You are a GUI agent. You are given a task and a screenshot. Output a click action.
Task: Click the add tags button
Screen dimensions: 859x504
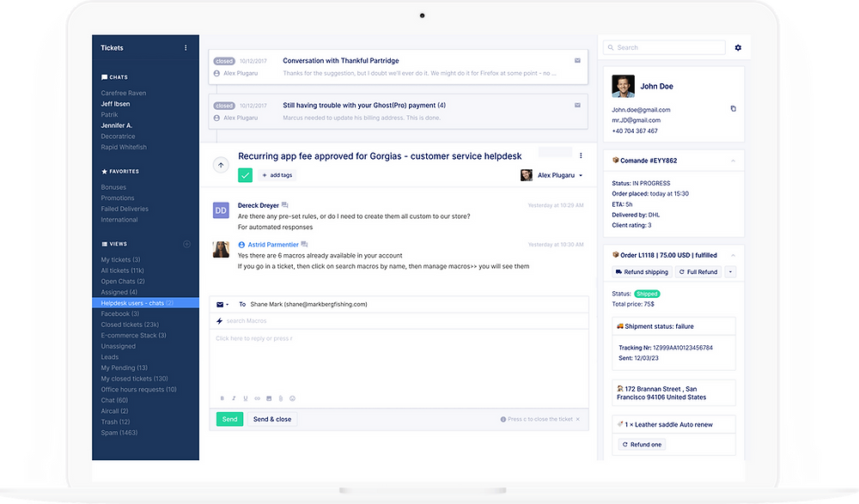[x=277, y=175]
